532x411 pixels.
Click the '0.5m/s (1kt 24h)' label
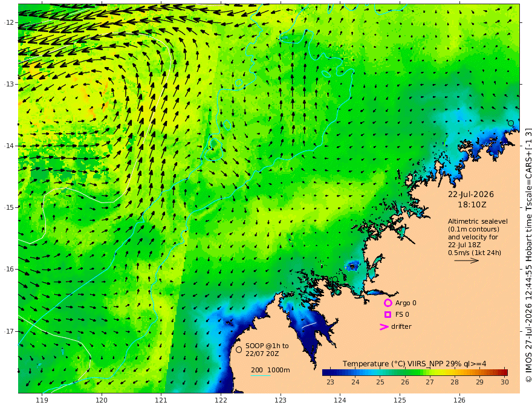coord(475,253)
